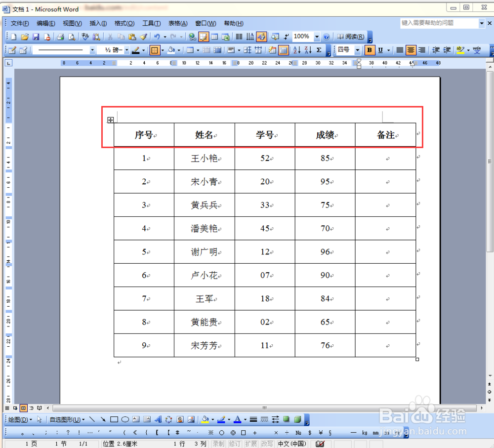Open the 格式 menu
This screenshot has height=448, width=494.
(x=125, y=23)
